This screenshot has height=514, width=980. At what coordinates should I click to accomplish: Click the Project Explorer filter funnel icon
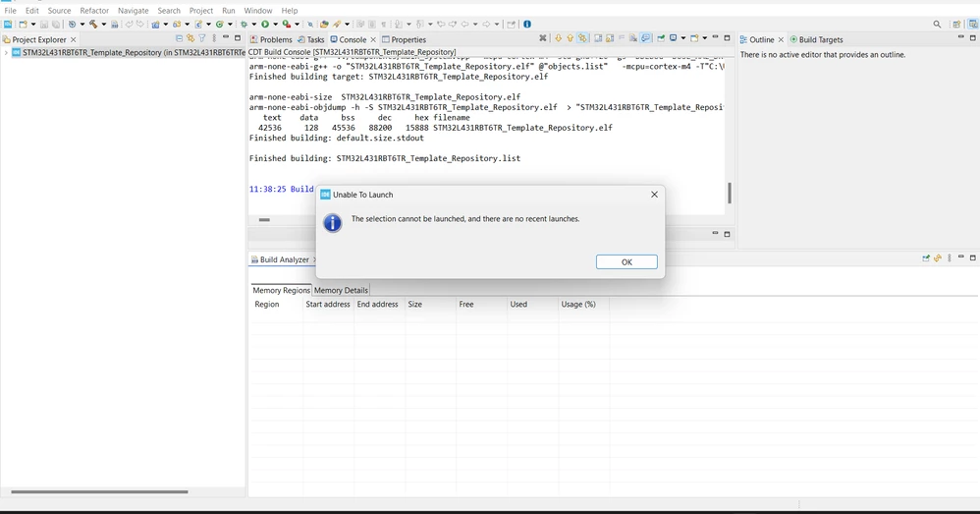click(x=202, y=38)
